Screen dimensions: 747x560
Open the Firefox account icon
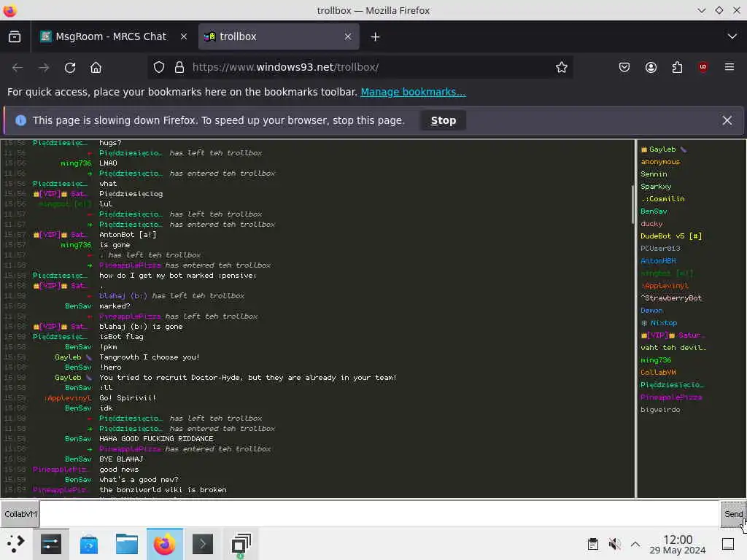pyautogui.click(x=651, y=67)
